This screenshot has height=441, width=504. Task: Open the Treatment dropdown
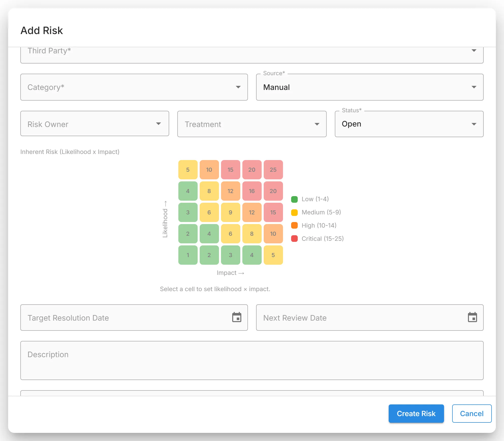pos(252,124)
